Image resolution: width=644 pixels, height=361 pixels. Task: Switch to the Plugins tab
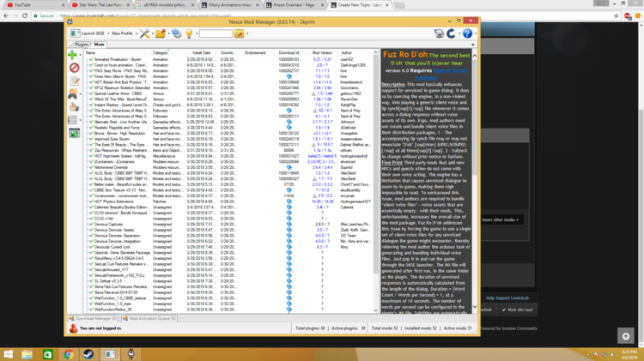[x=81, y=45]
